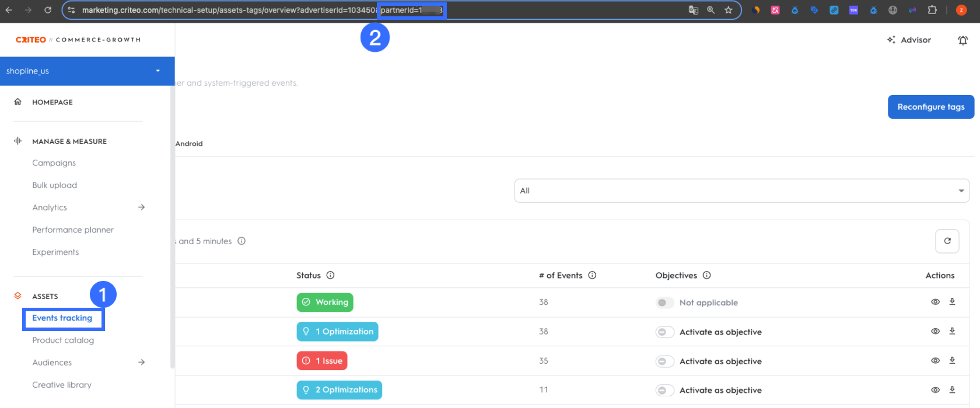The width and height of the screenshot is (980, 408).
Task: Toggle the Not applicable switch in Working row
Action: 664,303
